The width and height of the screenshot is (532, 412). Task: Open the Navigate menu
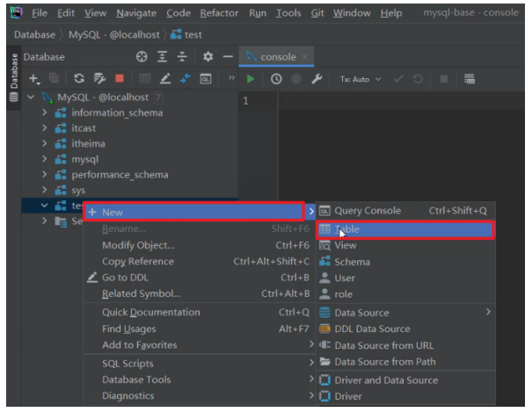click(136, 13)
